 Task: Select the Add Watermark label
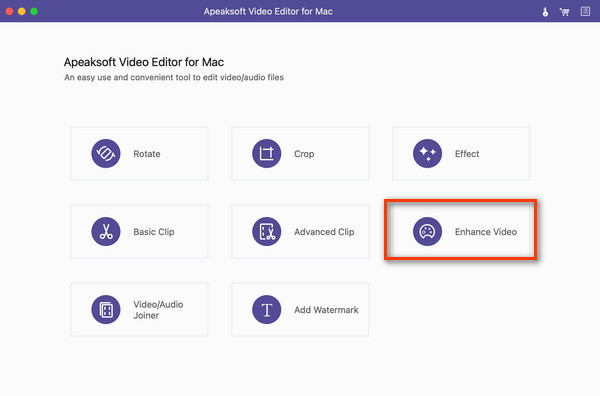(x=326, y=310)
